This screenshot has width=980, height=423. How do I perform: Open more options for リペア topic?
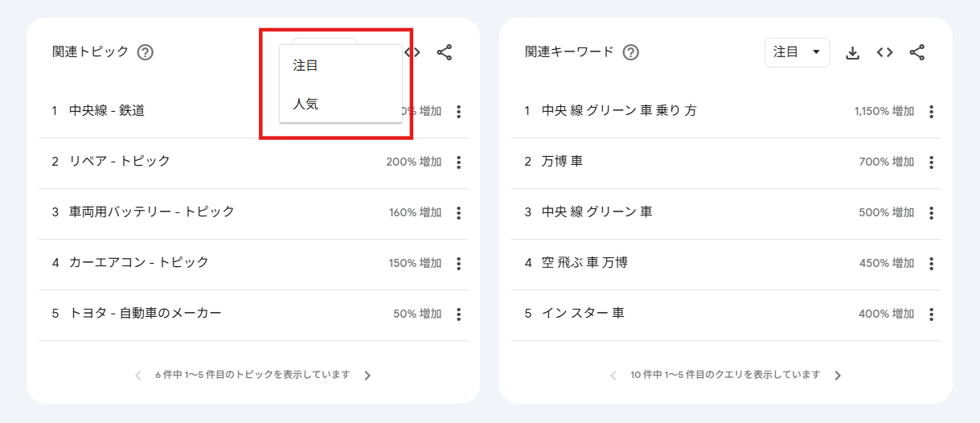(x=458, y=162)
